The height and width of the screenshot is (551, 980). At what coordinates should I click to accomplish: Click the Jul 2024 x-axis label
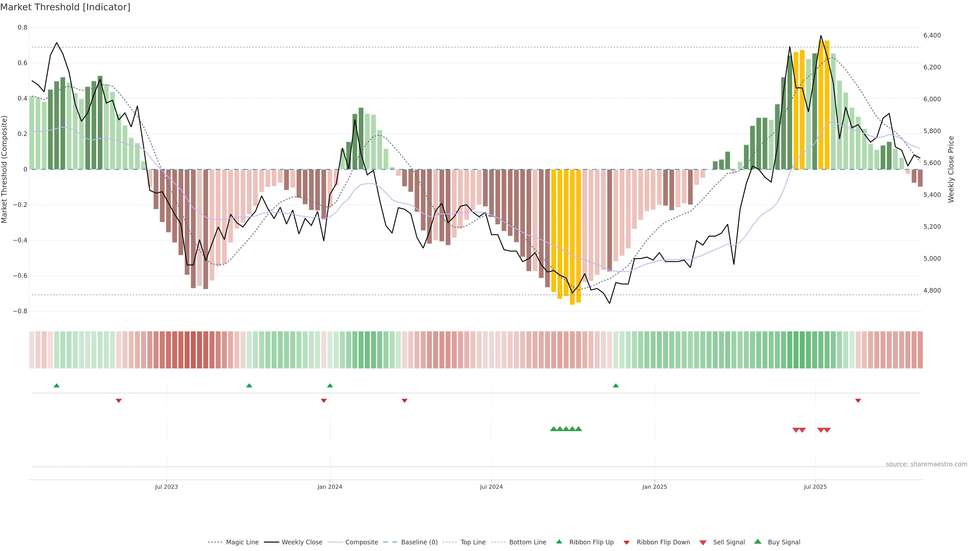coord(491,487)
